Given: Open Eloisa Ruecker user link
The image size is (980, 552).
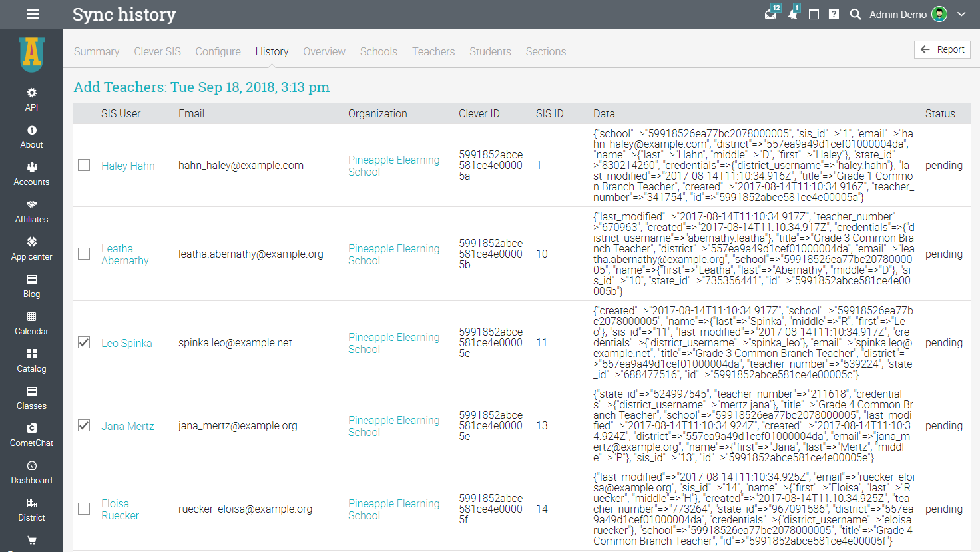Looking at the screenshot, I should pos(120,509).
